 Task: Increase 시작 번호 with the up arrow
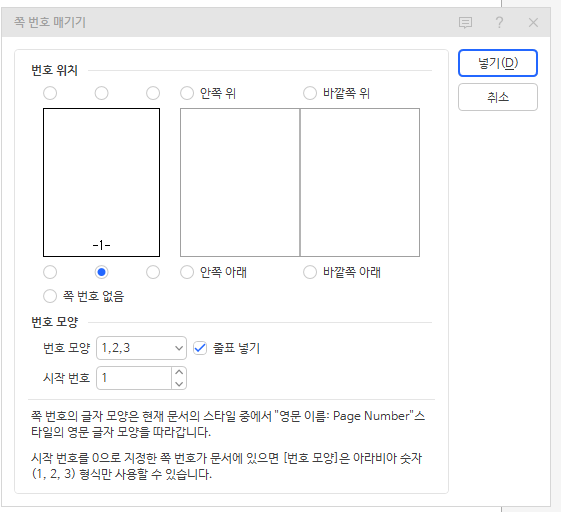[179, 372]
